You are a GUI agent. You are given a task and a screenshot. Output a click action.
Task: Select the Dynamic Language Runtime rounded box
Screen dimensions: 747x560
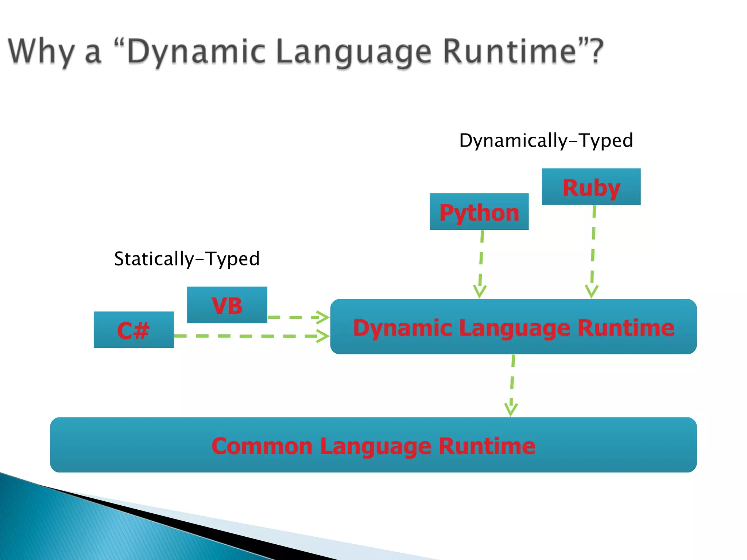pos(513,327)
